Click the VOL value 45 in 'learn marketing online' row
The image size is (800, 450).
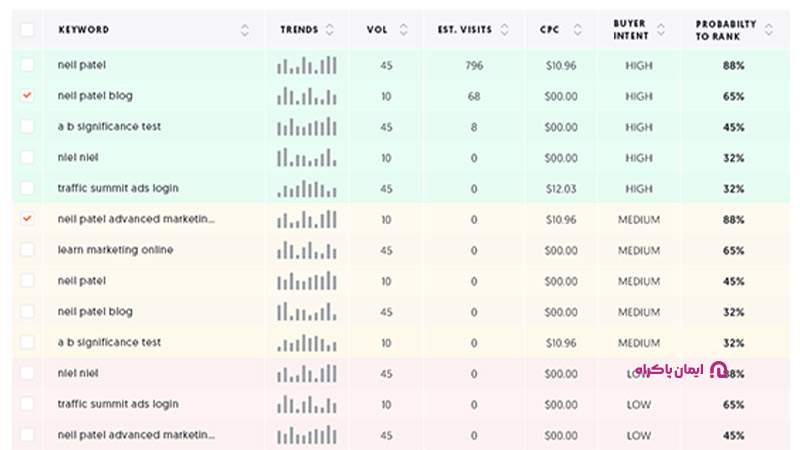[386, 251]
